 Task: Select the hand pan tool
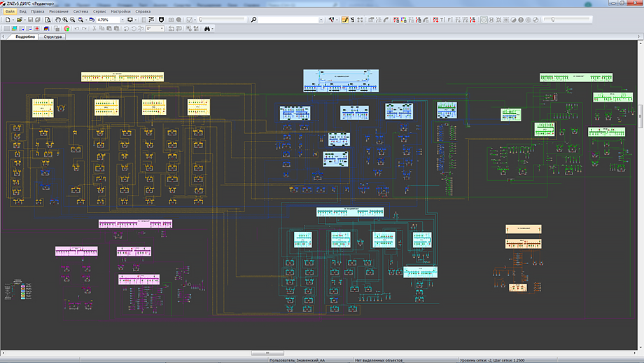[58, 20]
